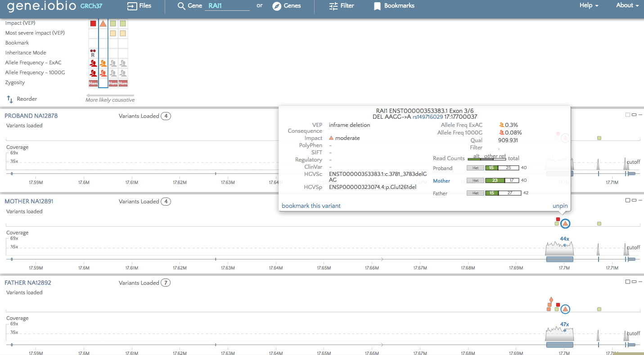This screenshot has height=355, width=644.
Task: Toggle largest size box for Proband track
Action: coord(627,115)
